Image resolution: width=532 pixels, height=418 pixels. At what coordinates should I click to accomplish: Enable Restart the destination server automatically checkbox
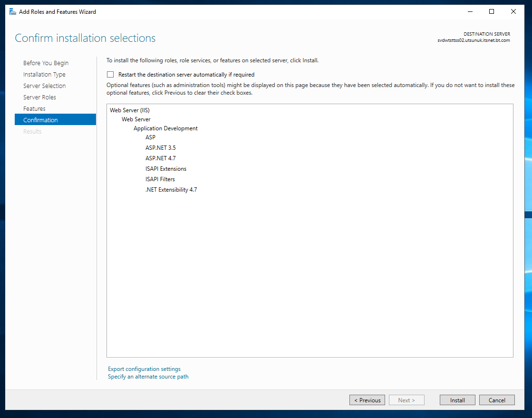[110, 74]
